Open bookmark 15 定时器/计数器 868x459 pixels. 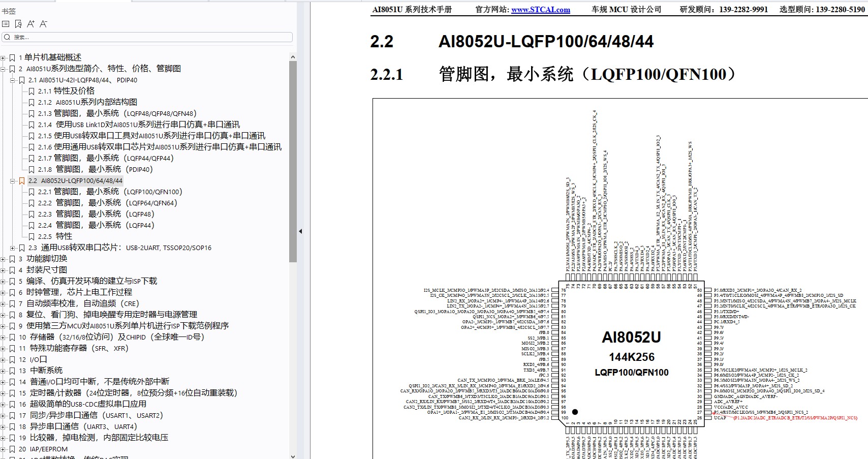click(x=128, y=393)
